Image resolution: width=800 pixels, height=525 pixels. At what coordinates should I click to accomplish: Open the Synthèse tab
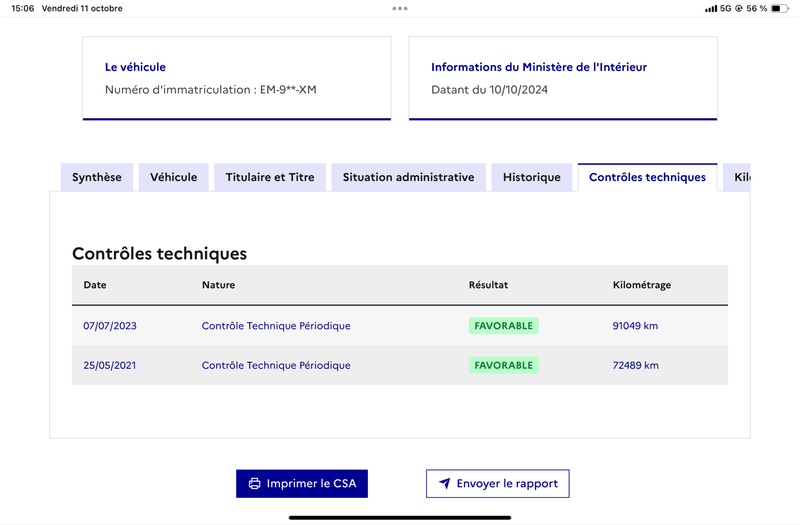pyautogui.click(x=97, y=177)
